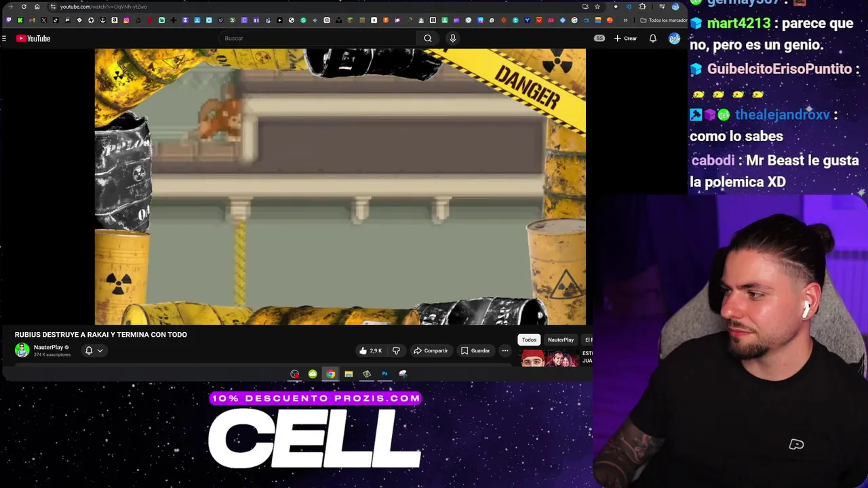
Task: Open YouTube notifications bell in header
Action: 652,39
